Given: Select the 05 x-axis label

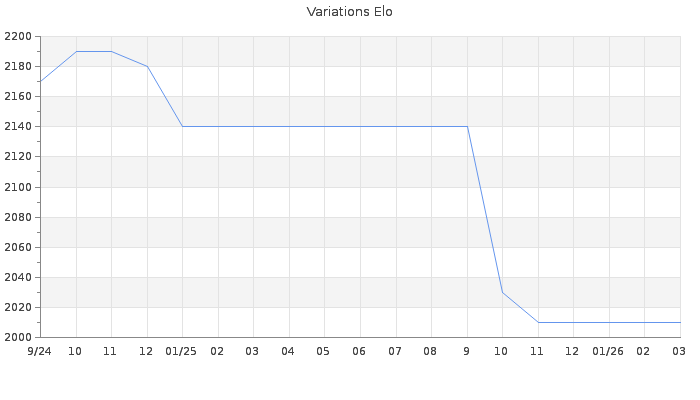Looking at the screenshot, I should click(x=323, y=351).
